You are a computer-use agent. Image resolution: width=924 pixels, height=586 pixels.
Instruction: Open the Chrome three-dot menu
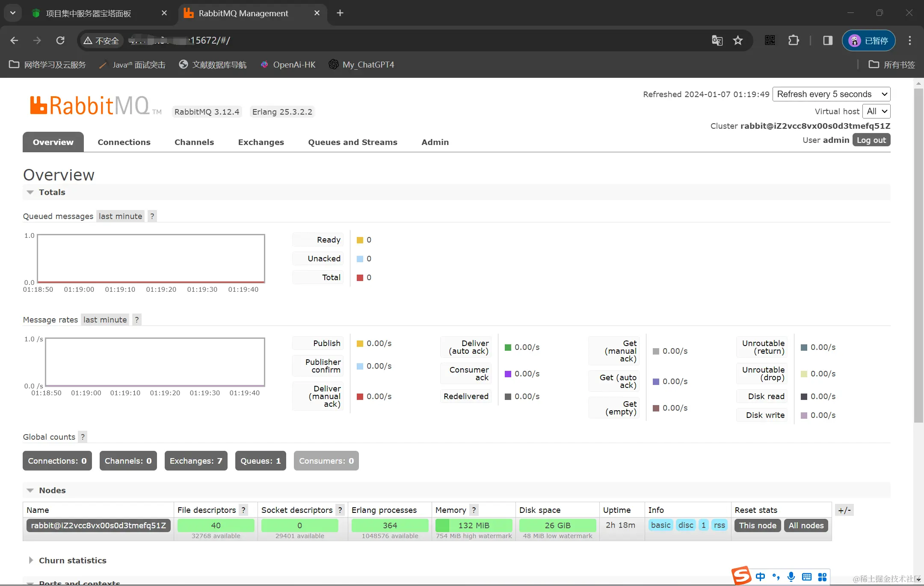tap(910, 40)
